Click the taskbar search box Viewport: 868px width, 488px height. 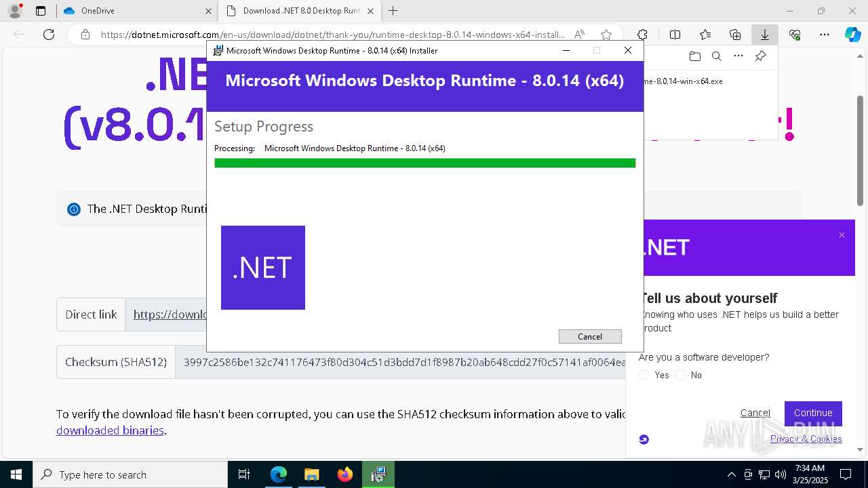pyautogui.click(x=130, y=474)
